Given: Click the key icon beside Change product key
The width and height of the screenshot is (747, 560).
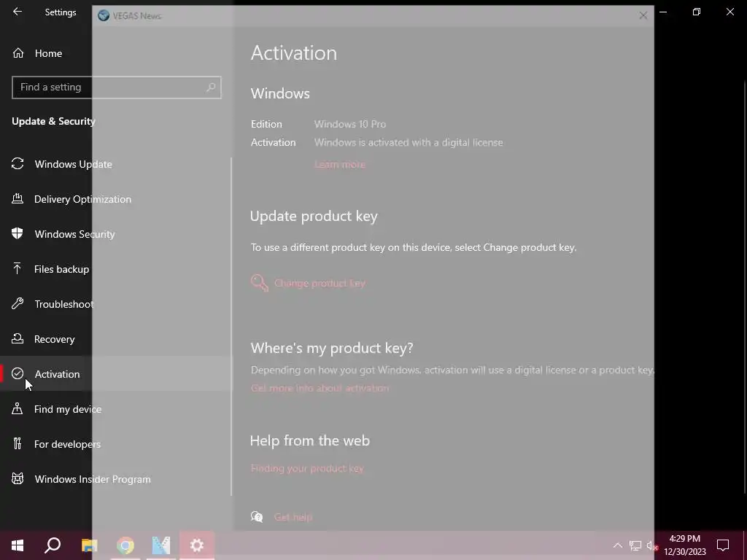Looking at the screenshot, I should [x=260, y=283].
